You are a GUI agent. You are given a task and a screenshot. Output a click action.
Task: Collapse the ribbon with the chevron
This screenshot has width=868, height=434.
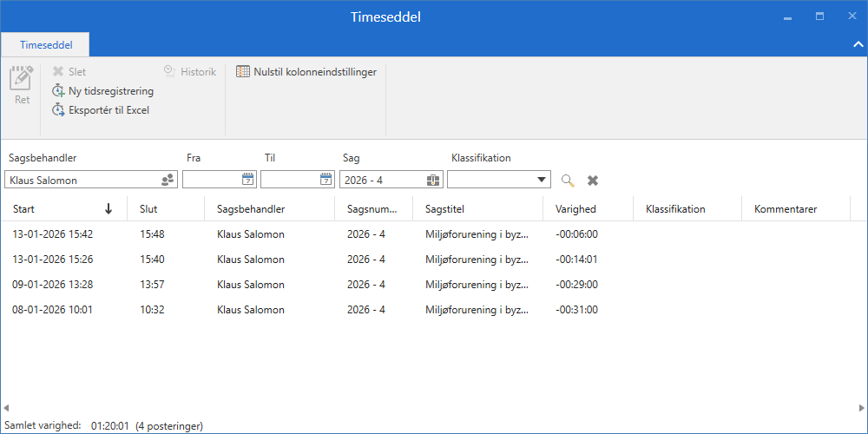pyautogui.click(x=857, y=44)
